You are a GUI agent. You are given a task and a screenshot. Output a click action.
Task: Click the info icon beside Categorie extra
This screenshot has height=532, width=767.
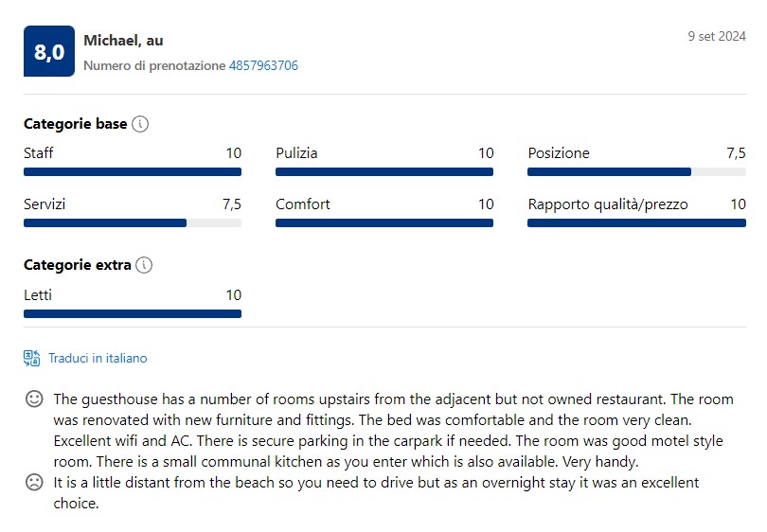point(144,265)
